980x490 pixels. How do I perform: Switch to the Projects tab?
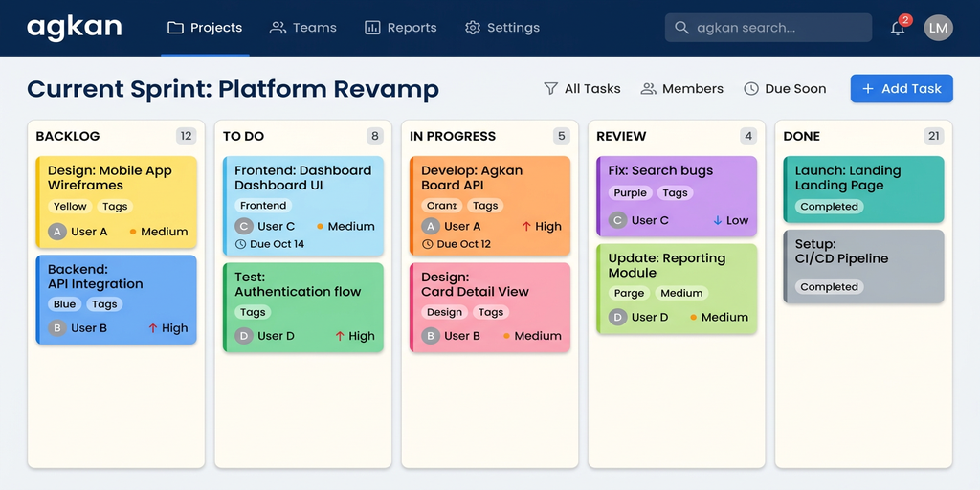pyautogui.click(x=205, y=28)
